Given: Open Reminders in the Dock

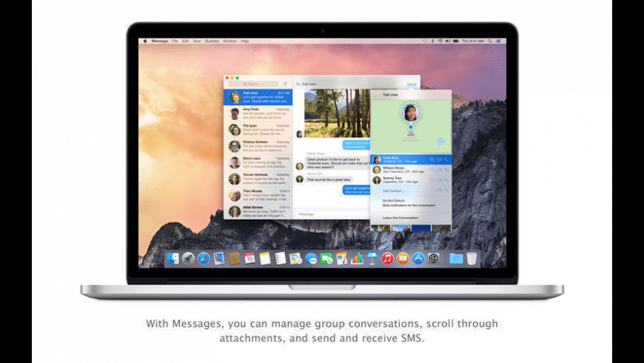Looking at the screenshot, I should (x=280, y=258).
